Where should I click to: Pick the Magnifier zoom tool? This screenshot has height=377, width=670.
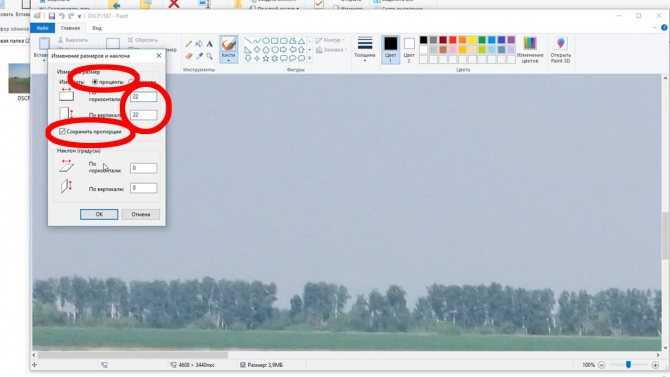[209, 56]
